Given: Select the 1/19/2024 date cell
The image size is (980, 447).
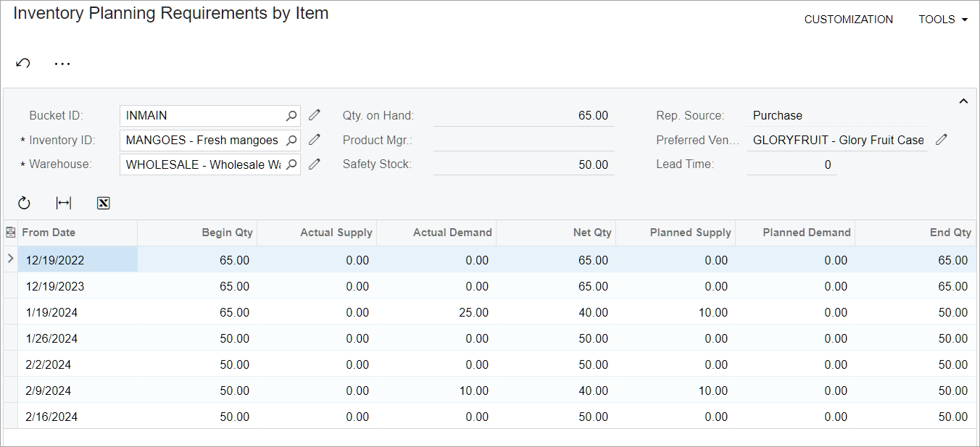Looking at the screenshot, I should (x=78, y=312).
